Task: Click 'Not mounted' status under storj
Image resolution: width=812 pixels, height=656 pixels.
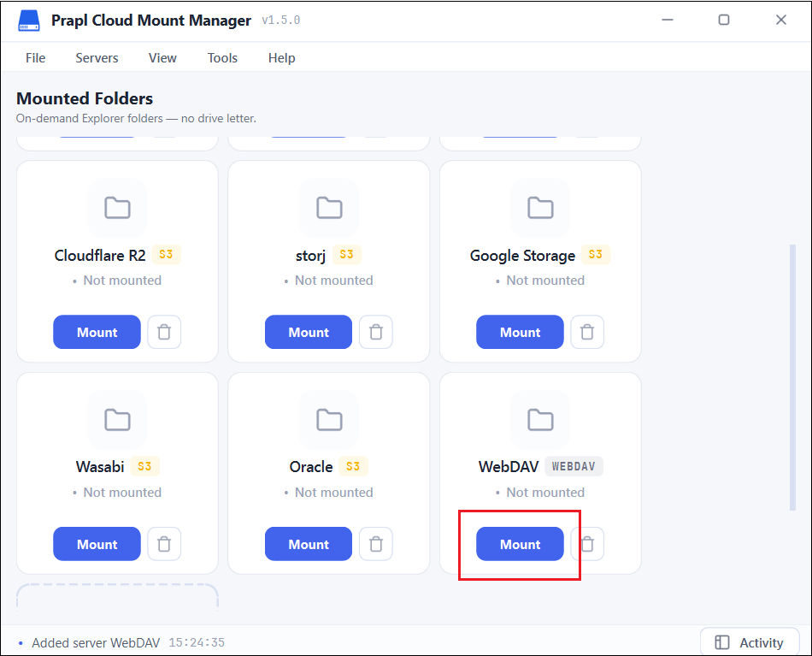Action: pos(334,281)
